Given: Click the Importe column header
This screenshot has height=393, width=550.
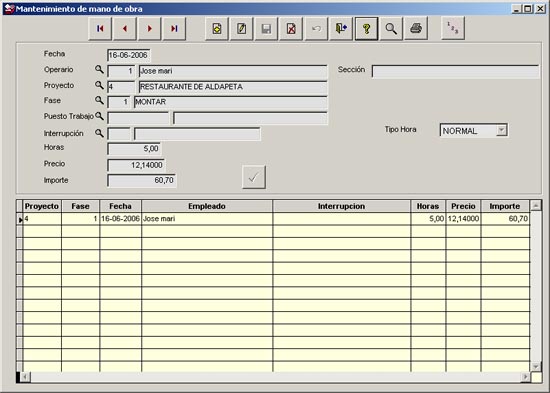Looking at the screenshot, I should [x=505, y=206].
